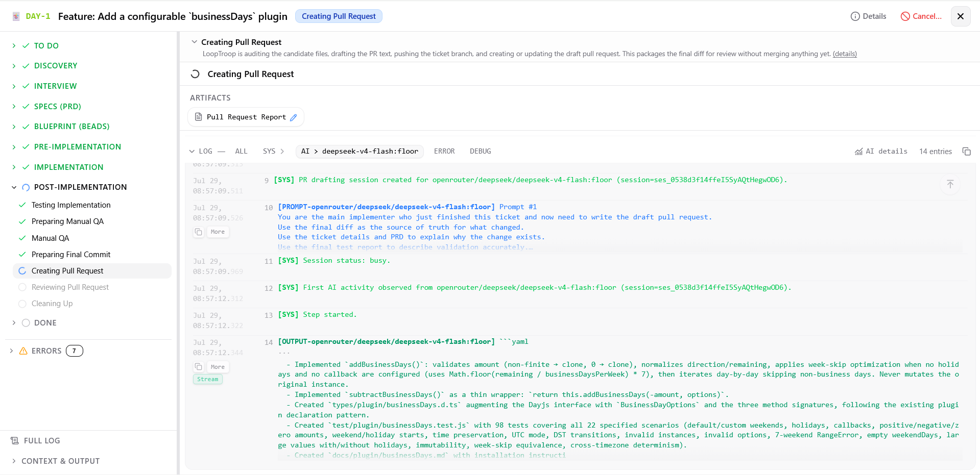Image resolution: width=980 pixels, height=475 pixels.
Task: Expand the ERRORS section chevron
Action: point(11,351)
